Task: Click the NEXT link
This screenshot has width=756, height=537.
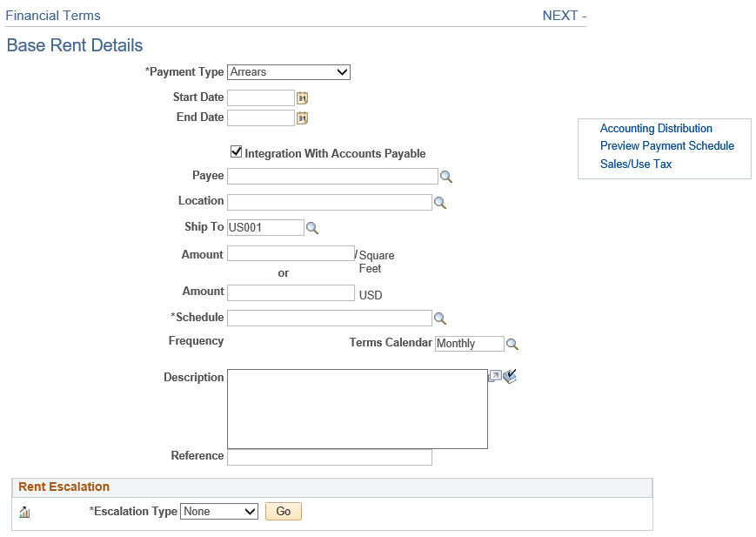Action: point(559,15)
